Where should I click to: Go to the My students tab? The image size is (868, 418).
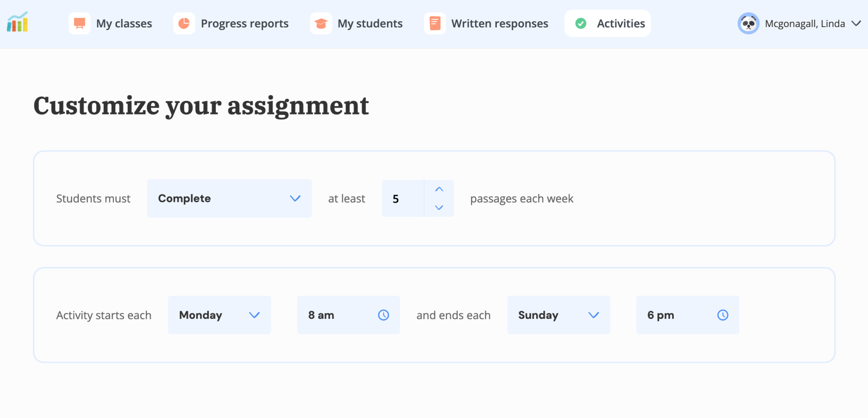tap(370, 24)
